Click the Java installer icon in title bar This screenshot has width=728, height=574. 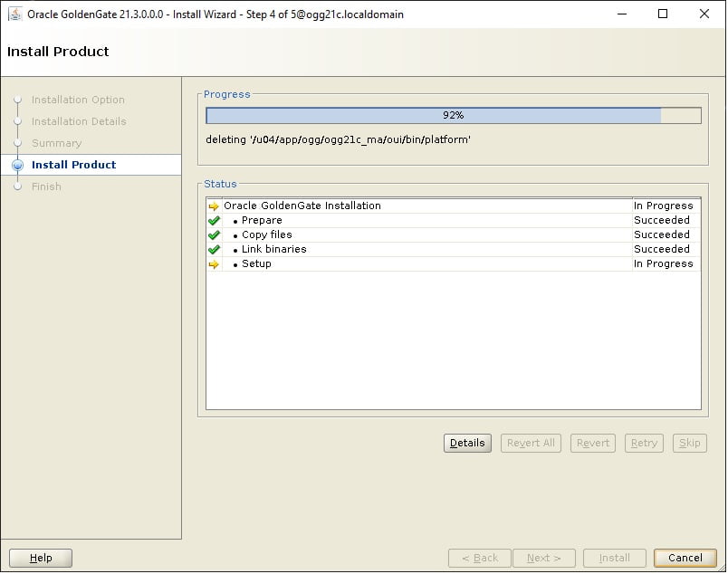point(15,14)
